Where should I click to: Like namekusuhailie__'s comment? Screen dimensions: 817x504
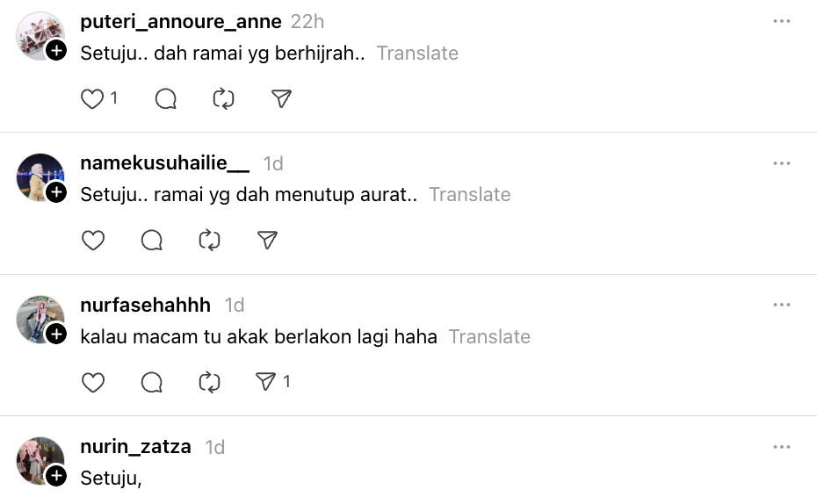click(93, 241)
